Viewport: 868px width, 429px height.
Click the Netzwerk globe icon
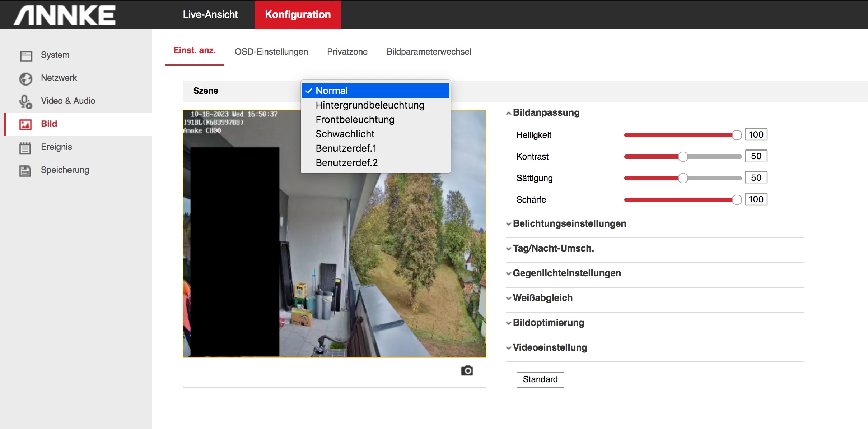pos(26,79)
